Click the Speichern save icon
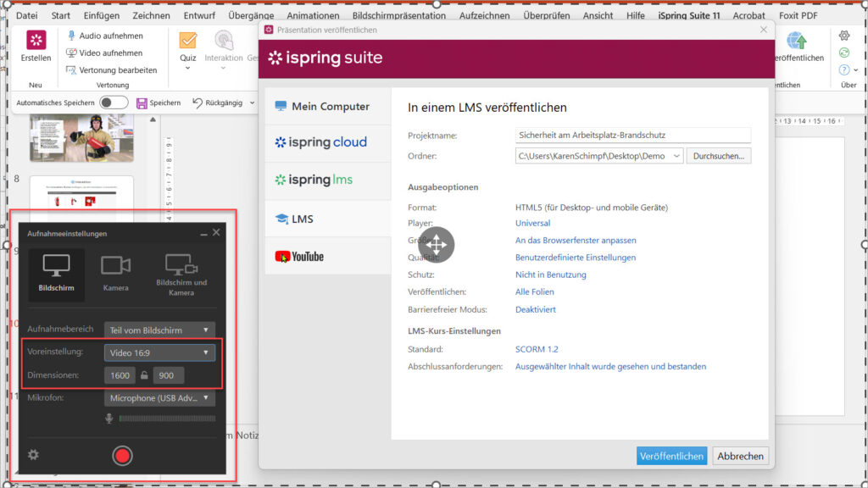 tap(142, 103)
